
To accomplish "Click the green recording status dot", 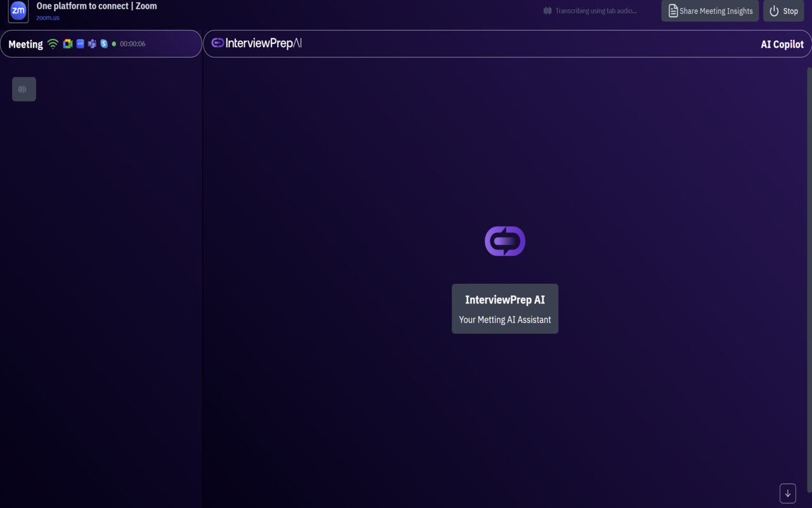I will pos(114,44).
